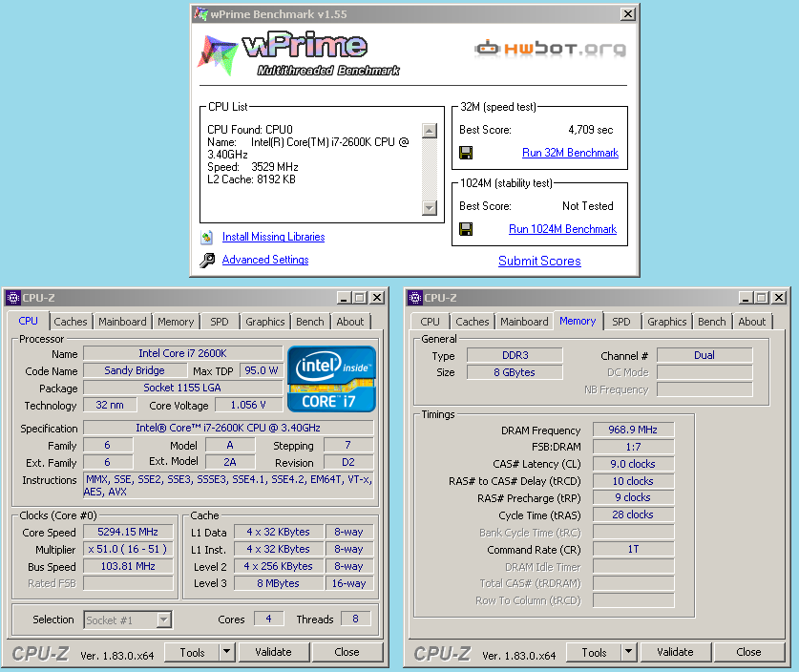Viewport: 799px width, 672px height.
Task: Click the Core Voltage value 1.056 V
Action: (x=248, y=405)
